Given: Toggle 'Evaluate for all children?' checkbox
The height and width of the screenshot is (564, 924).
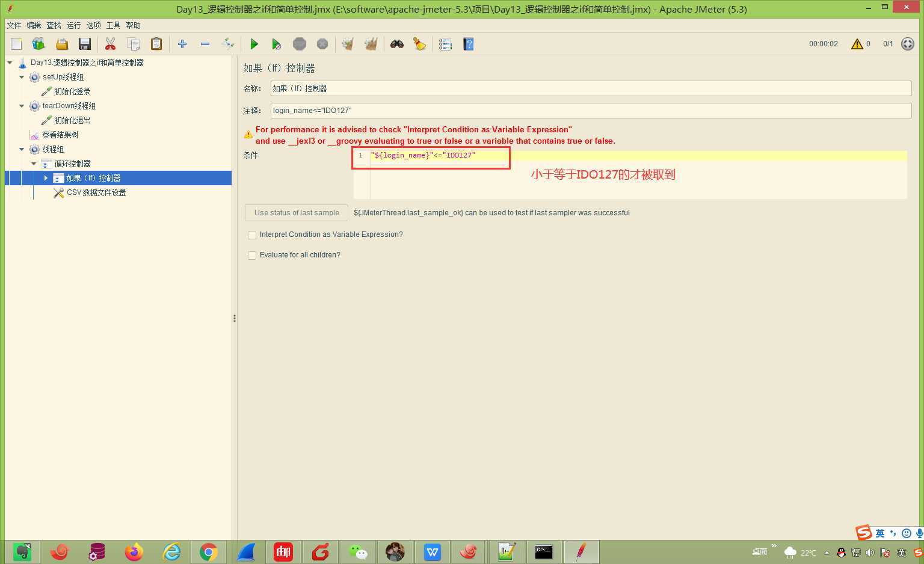Looking at the screenshot, I should click(252, 255).
